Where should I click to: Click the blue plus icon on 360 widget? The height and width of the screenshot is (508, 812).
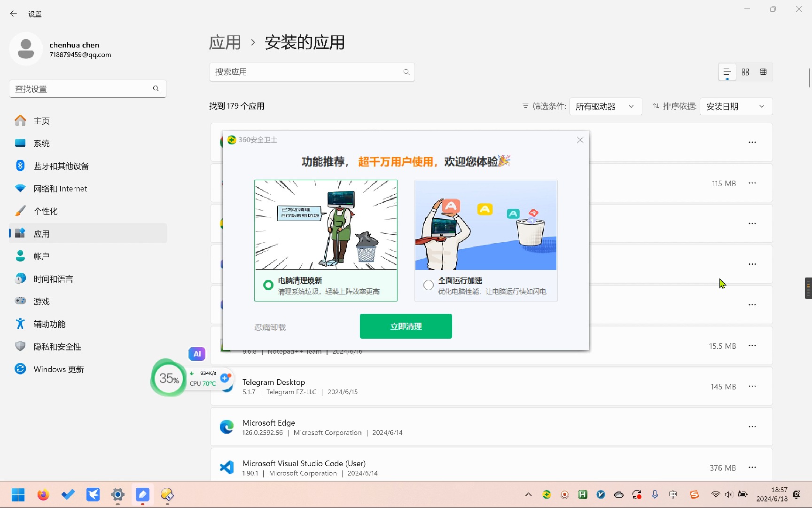click(x=226, y=378)
